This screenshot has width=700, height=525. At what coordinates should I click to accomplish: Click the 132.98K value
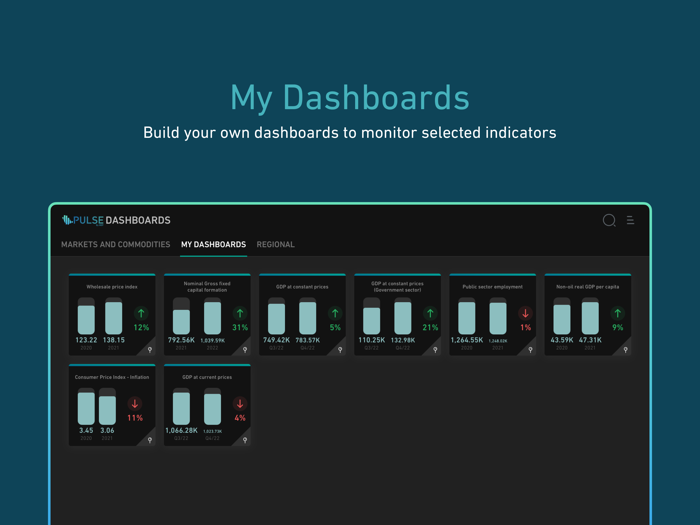click(x=403, y=340)
